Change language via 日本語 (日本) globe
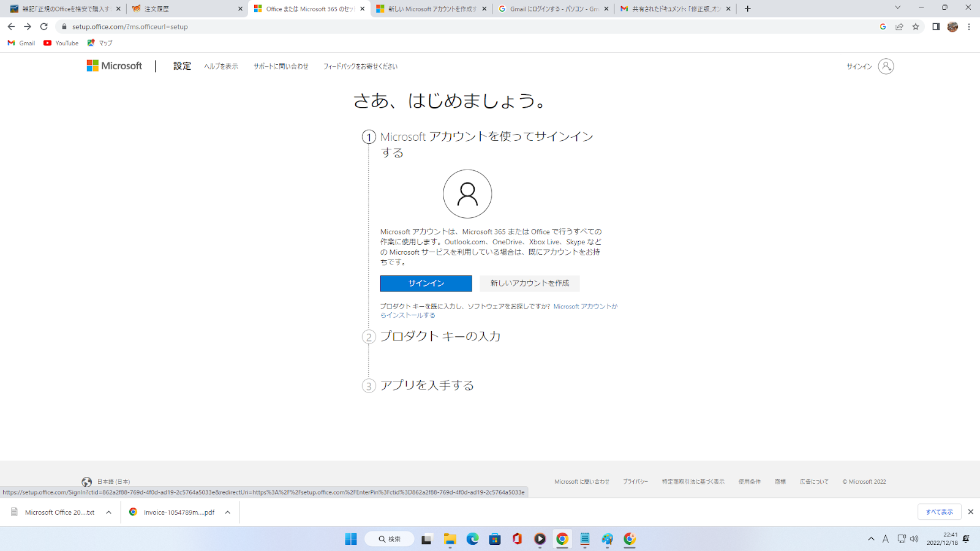 click(106, 482)
